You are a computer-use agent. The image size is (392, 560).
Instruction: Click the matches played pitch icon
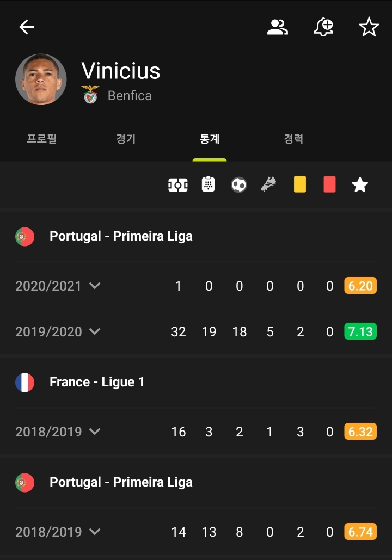tap(178, 185)
